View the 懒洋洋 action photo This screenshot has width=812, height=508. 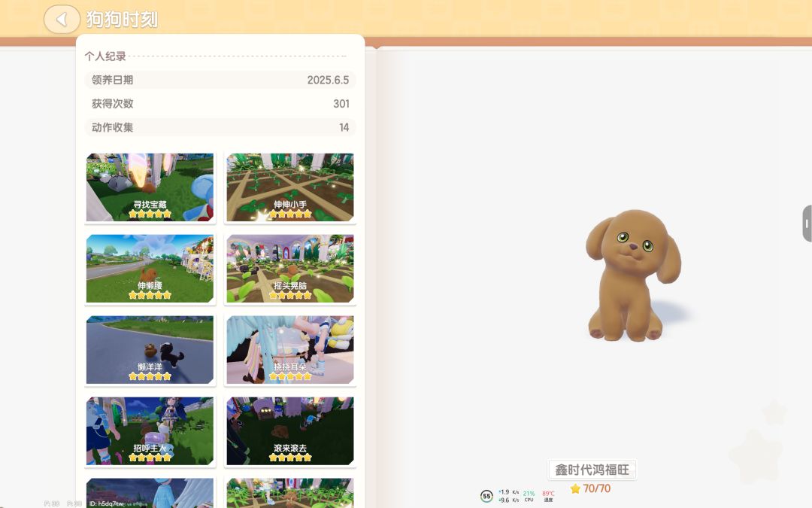coord(150,350)
